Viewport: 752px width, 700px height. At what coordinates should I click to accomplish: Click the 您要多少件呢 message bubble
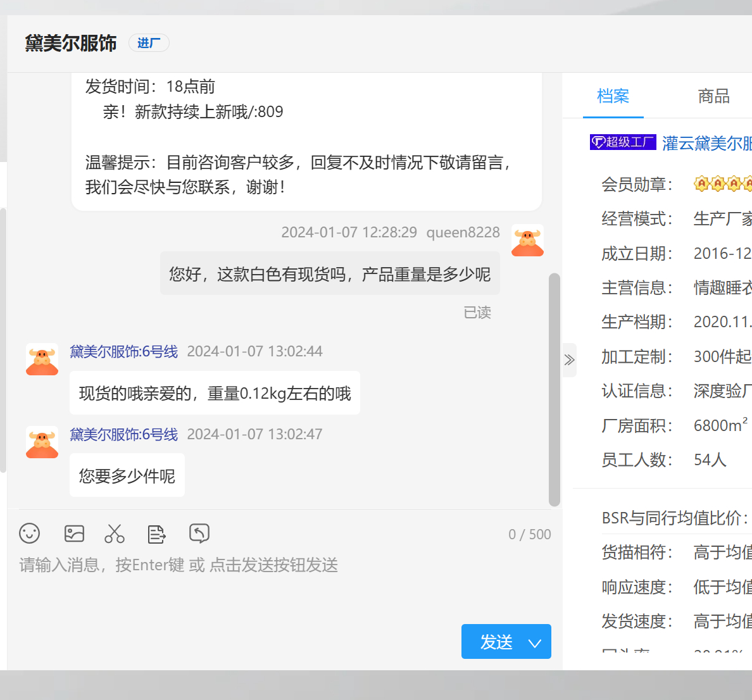(x=127, y=476)
